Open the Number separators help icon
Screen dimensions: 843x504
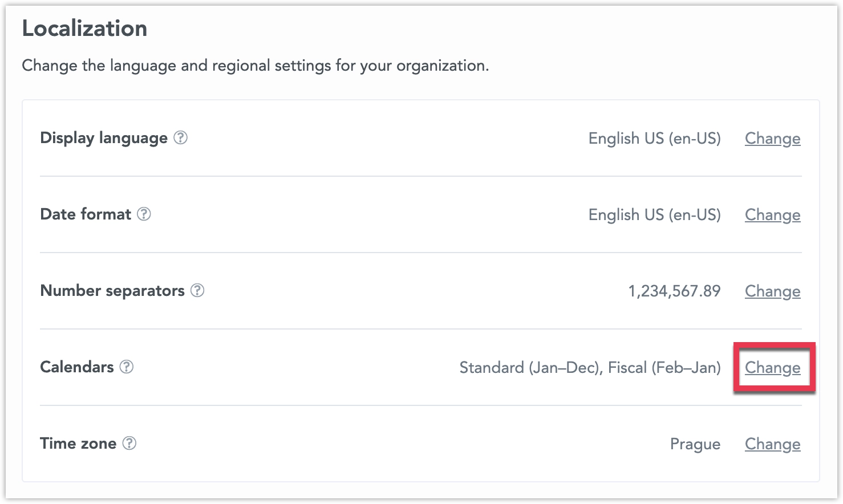tap(198, 291)
